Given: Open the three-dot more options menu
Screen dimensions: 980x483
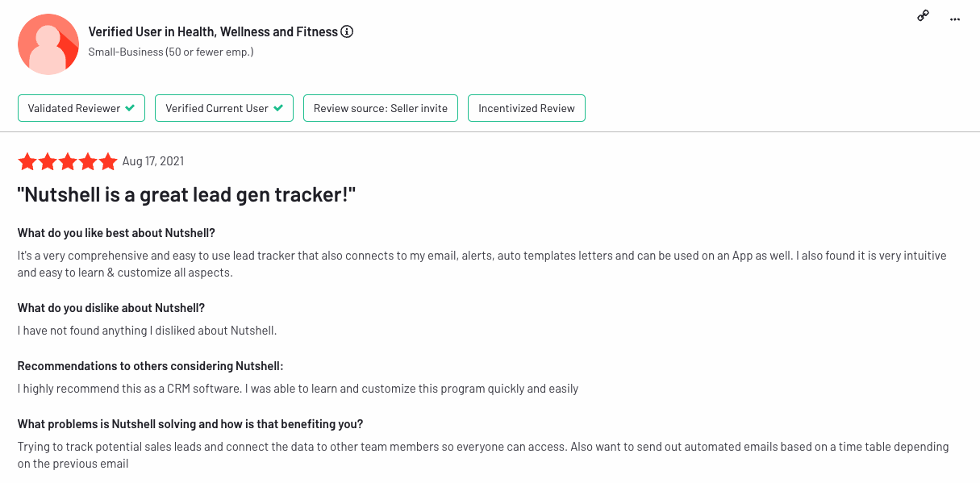Looking at the screenshot, I should [x=955, y=19].
